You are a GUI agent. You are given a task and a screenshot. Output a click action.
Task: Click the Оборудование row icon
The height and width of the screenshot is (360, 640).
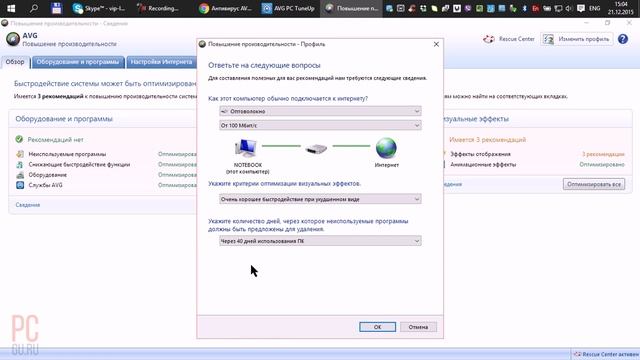coord(20,175)
